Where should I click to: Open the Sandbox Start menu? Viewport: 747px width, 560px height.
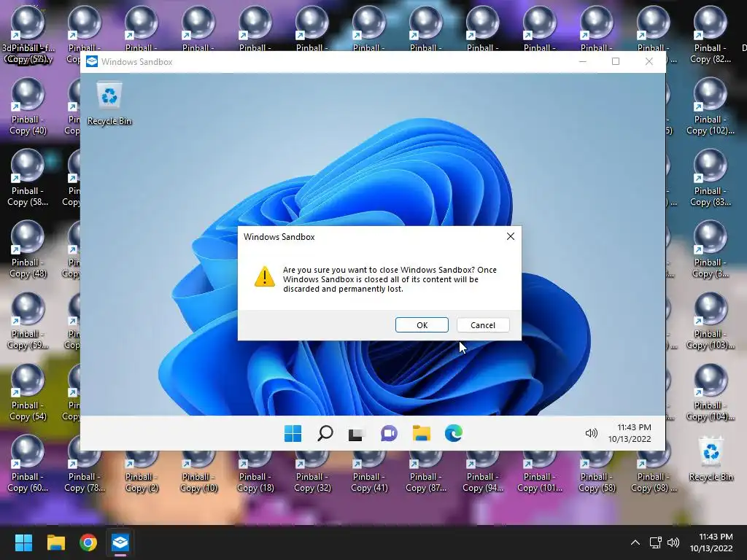click(x=293, y=433)
